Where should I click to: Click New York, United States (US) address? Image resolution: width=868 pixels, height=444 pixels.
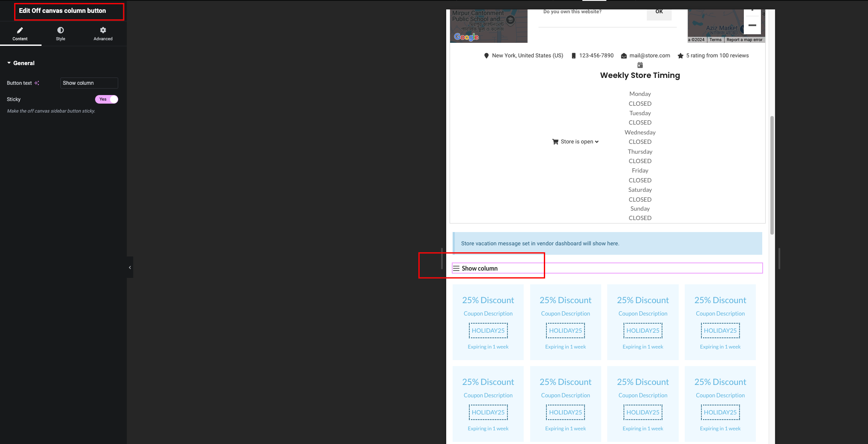[528, 56]
